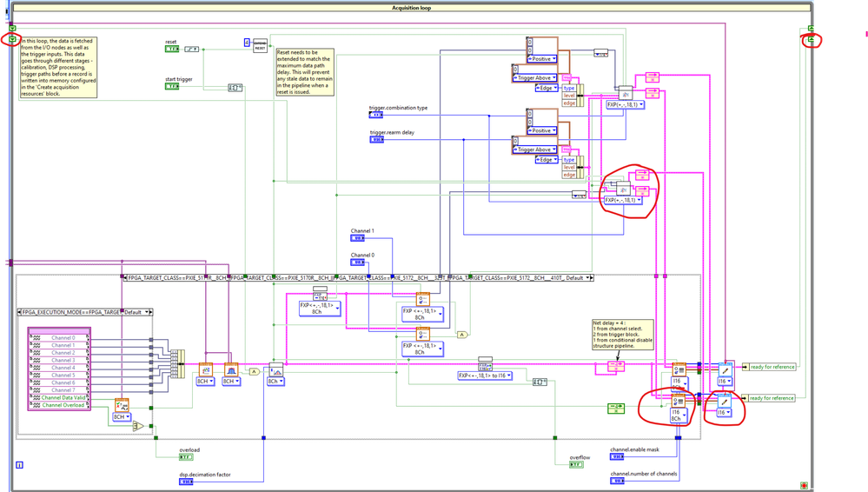Click the overload Boolean indicator terminal
Screen dimensions: 868x492
coord(186,457)
